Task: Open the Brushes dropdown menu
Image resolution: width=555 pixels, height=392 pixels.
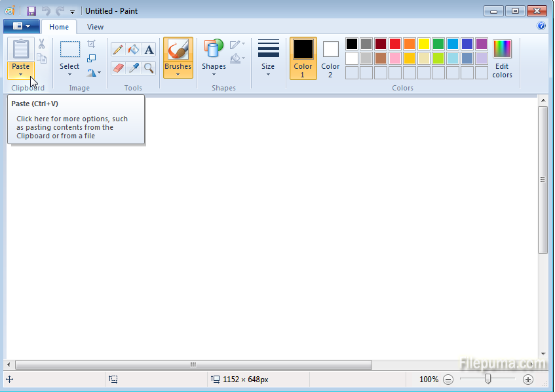Action: click(178, 74)
